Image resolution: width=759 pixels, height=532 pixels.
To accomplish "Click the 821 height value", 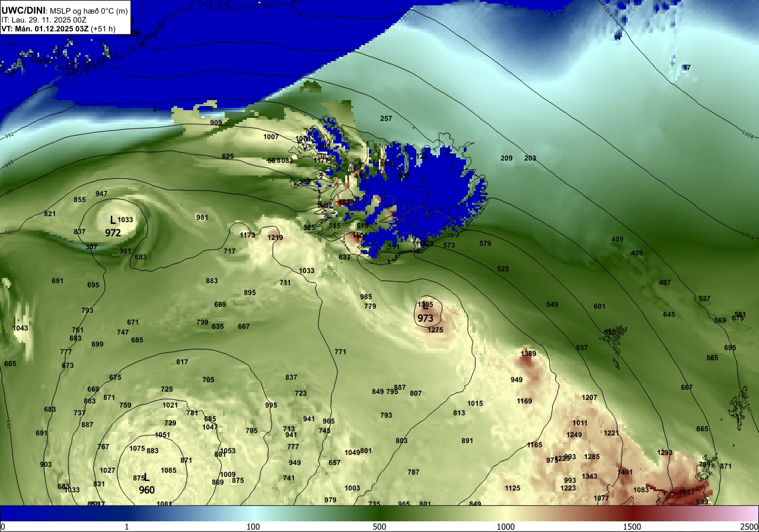I will pos(50,214).
